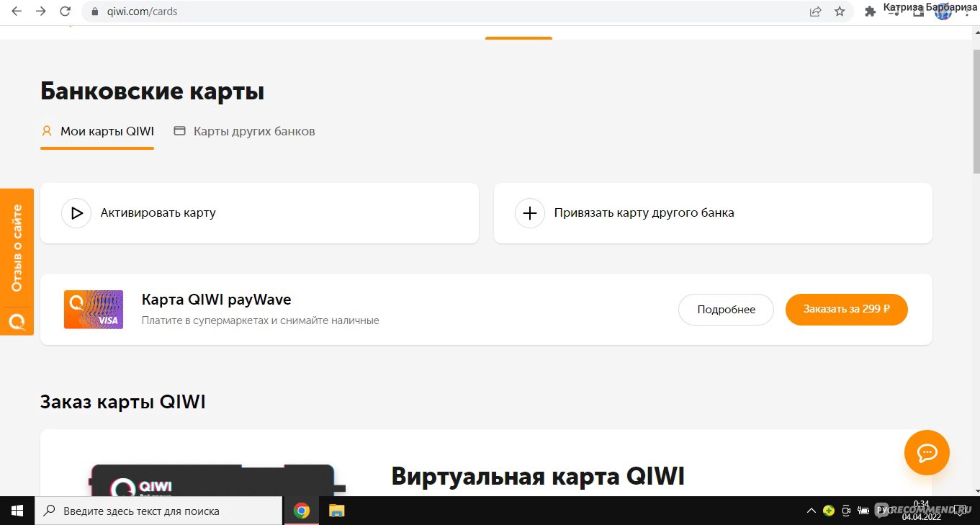
Task: Click the card icon on Карты других банков
Action: (x=180, y=131)
